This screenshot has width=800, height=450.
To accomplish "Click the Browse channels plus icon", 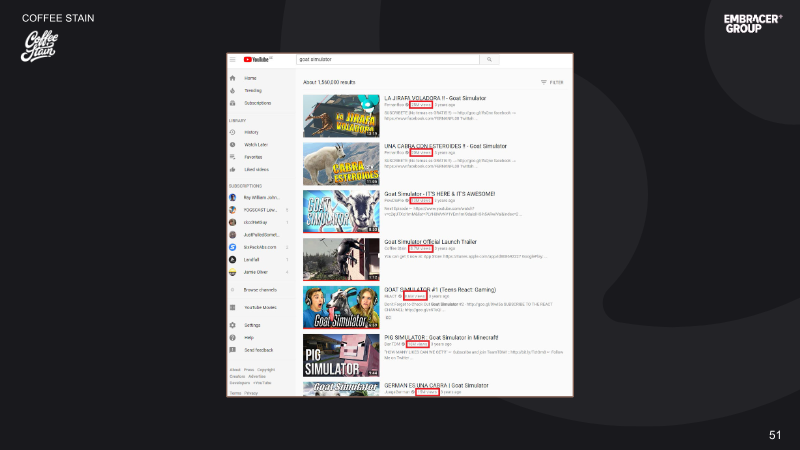I will coord(233,290).
